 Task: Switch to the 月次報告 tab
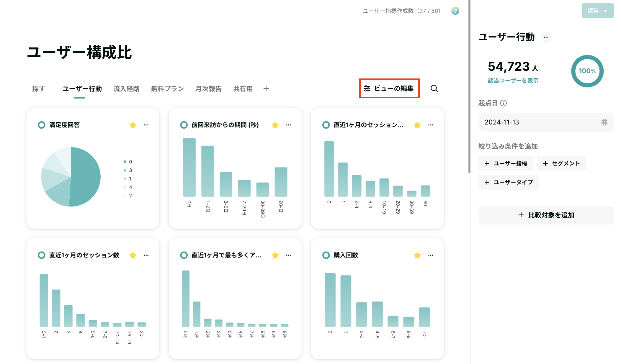(x=208, y=88)
